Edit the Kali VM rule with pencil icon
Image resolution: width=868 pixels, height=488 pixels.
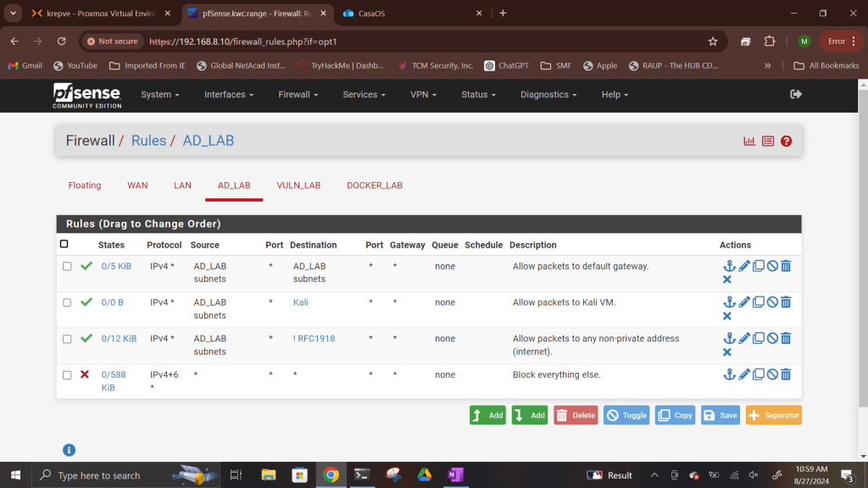tap(744, 302)
